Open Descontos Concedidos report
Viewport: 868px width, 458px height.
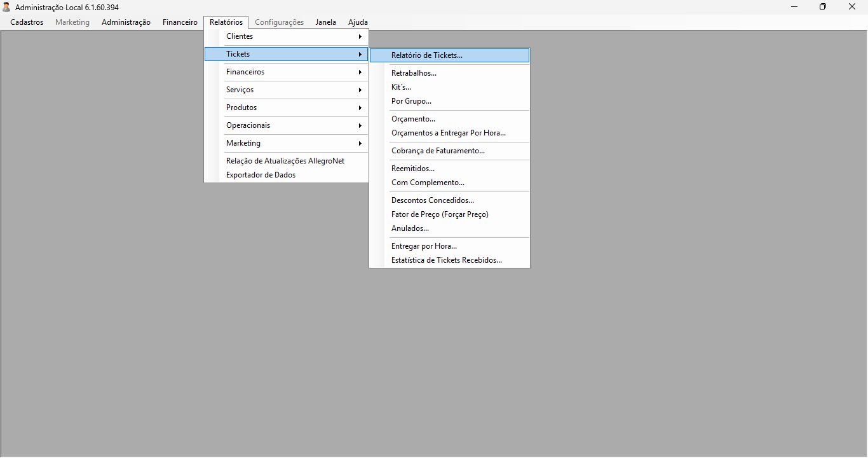coord(449,200)
